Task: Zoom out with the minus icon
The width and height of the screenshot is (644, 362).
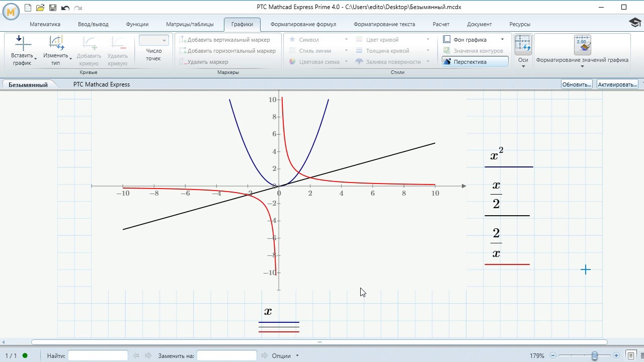Action: pyautogui.click(x=553, y=355)
